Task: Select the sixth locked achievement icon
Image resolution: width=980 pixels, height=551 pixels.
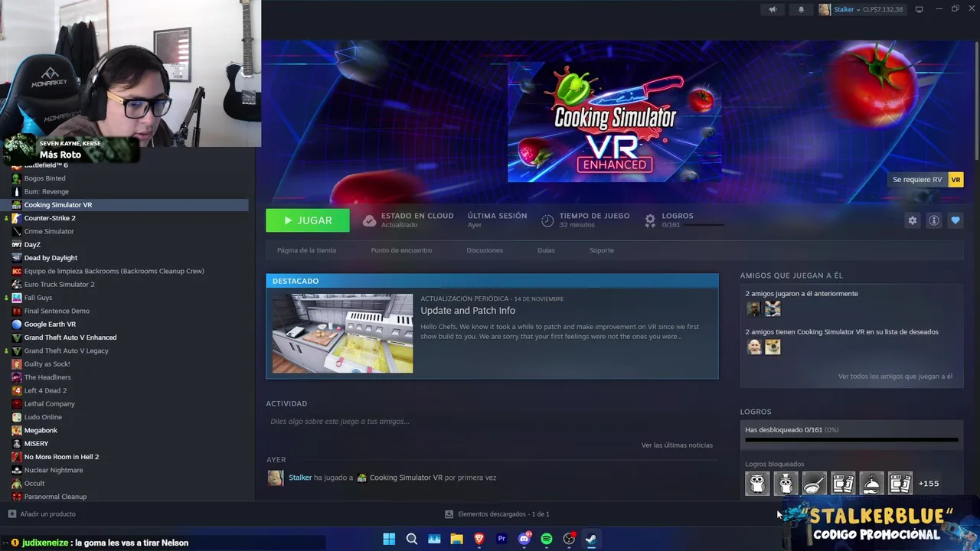Action: [x=900, y=484]
